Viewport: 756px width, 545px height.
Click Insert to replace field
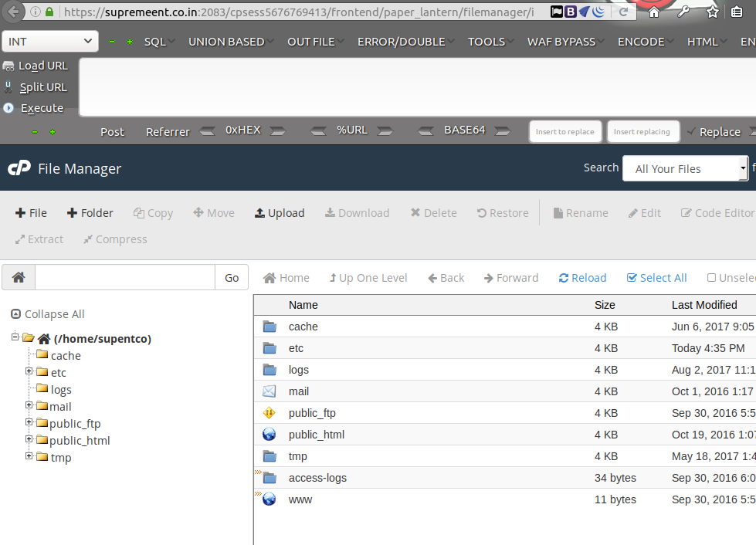pyautogui.click(x=565, y=131)
